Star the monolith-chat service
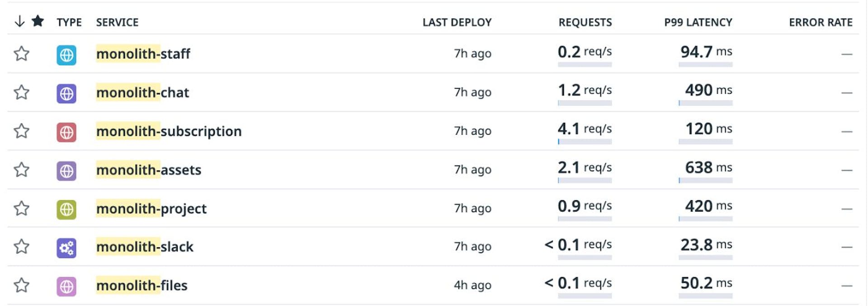The image size is (868, 306). click(x=21, y=93)
